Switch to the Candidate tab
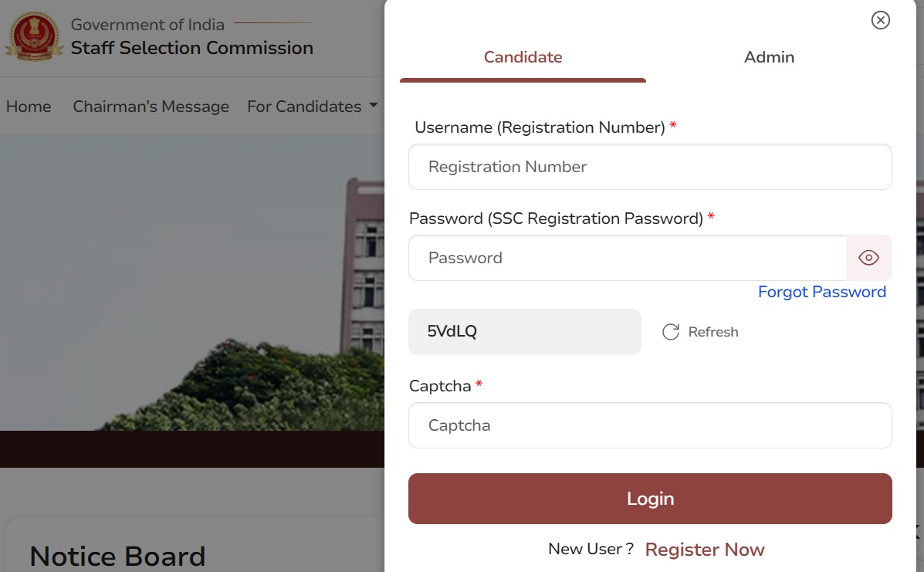 523,57
